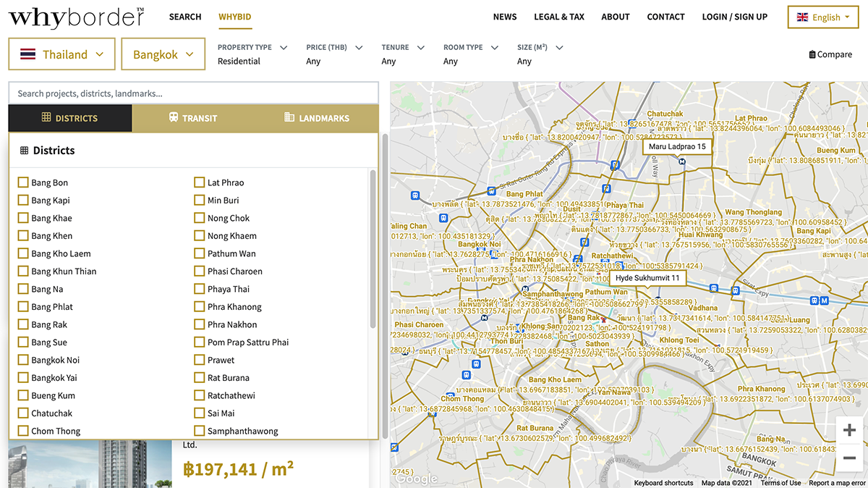The height and width of the screenshot is (488, 868).
Task: Expand the Property Type filter
Action: point(252,48)
